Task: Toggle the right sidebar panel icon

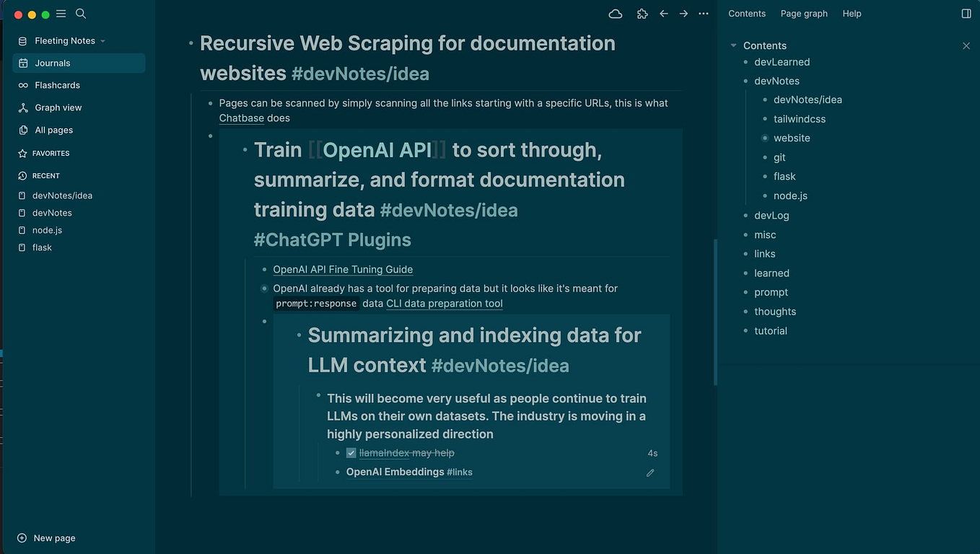Action: pyautogui.click(x=966, y=14)
